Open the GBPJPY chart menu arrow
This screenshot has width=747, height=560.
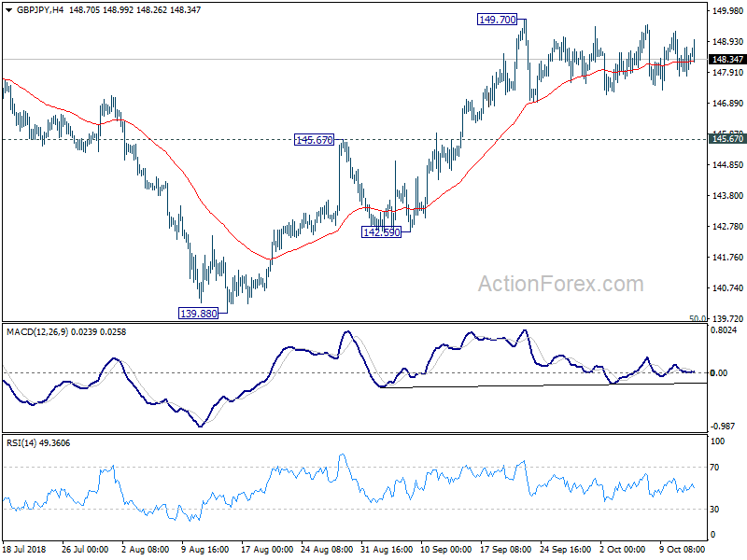pos(9,10)
